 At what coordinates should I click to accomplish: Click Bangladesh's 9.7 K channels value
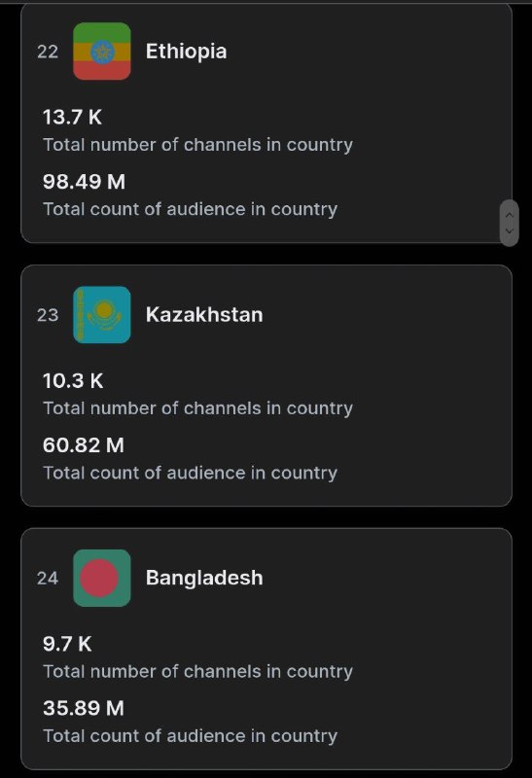pos(67,644)
